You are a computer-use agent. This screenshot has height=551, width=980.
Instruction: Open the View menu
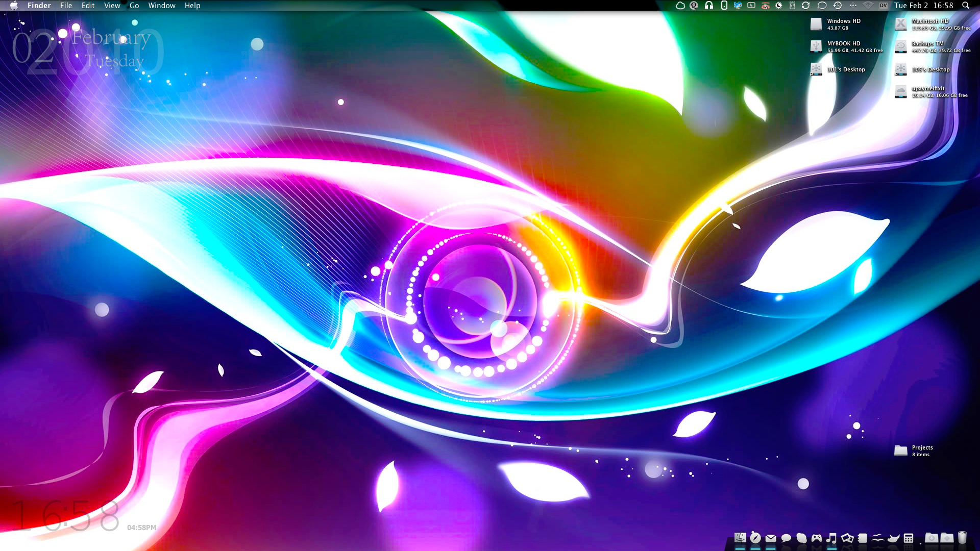click(112, 6)
